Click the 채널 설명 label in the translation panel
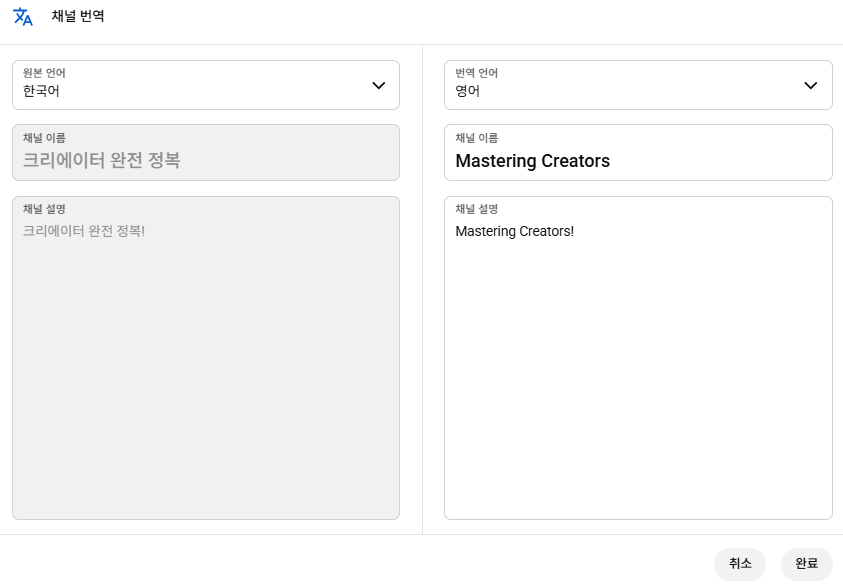Viewport: 843px width, 587px height. (476, 209)
